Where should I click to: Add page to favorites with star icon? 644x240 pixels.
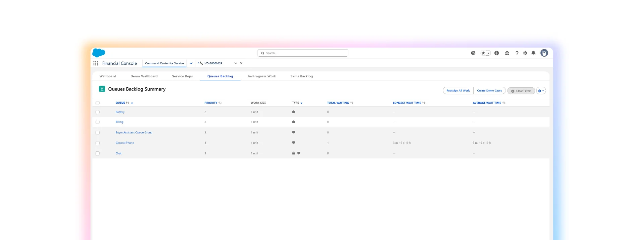tap(483, 53)
